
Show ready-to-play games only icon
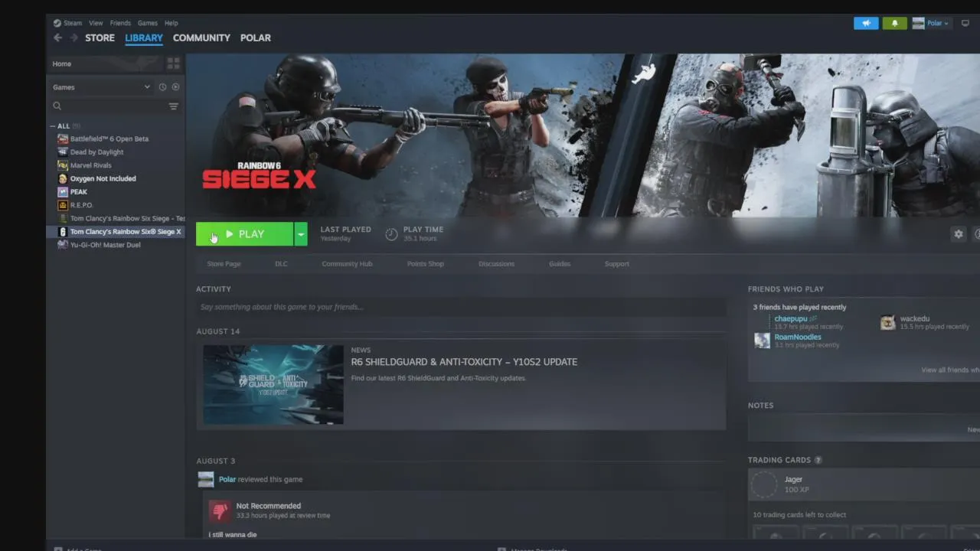click(175, 87)
